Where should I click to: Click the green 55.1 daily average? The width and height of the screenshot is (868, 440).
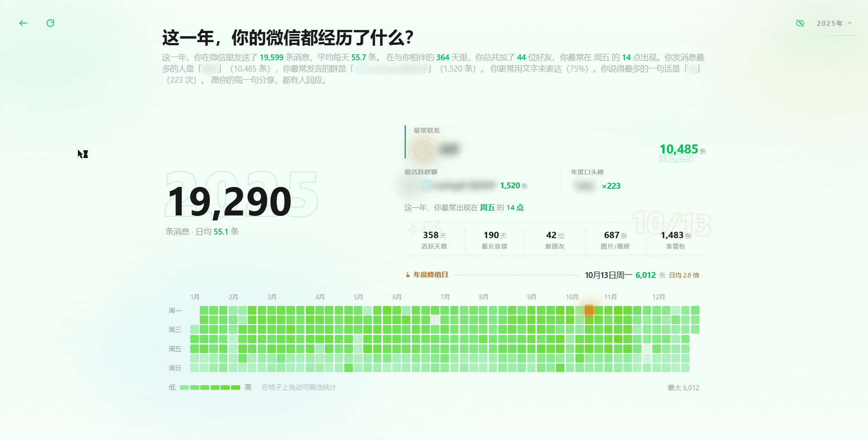tap(221, 231)
